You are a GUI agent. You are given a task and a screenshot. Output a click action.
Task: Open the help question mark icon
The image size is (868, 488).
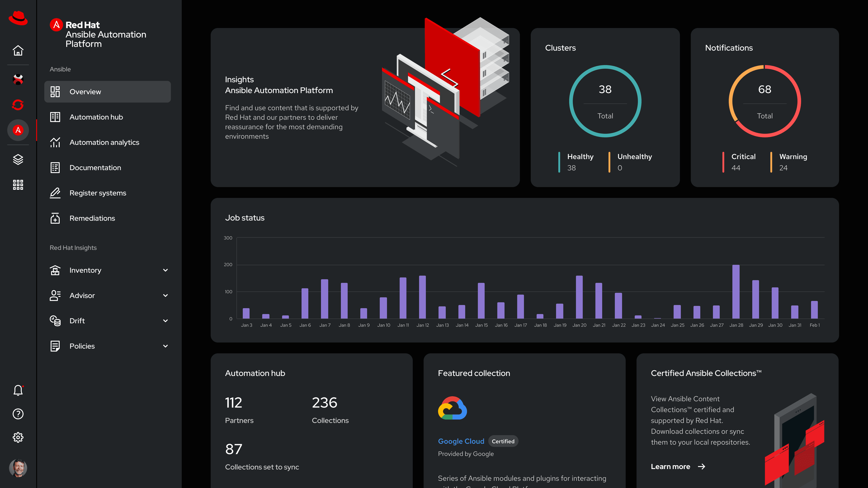(x=18, y=414)
